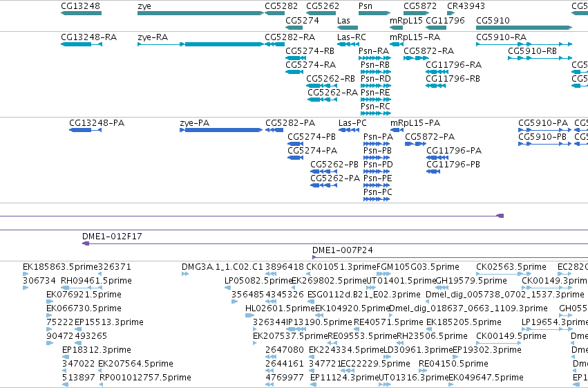Click protein CG13248-PA label
The width and height of the screenshot is (588, 388).
[x=97, y=122]
